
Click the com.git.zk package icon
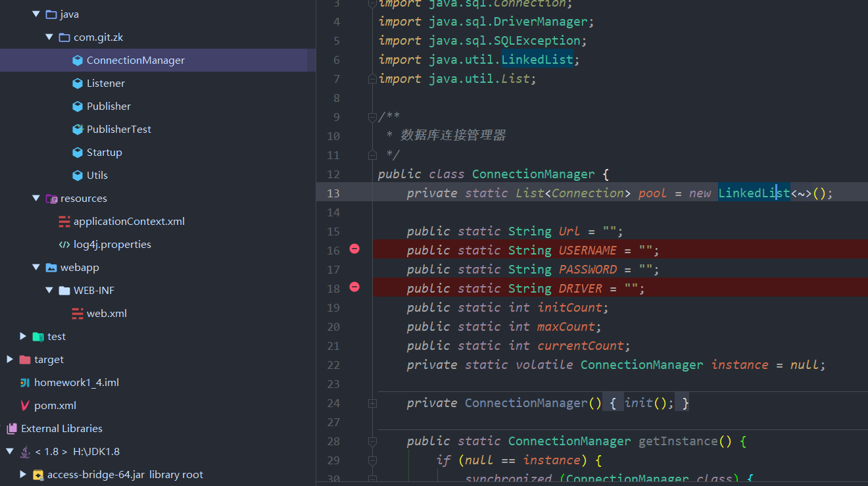(x=64, y=37)
